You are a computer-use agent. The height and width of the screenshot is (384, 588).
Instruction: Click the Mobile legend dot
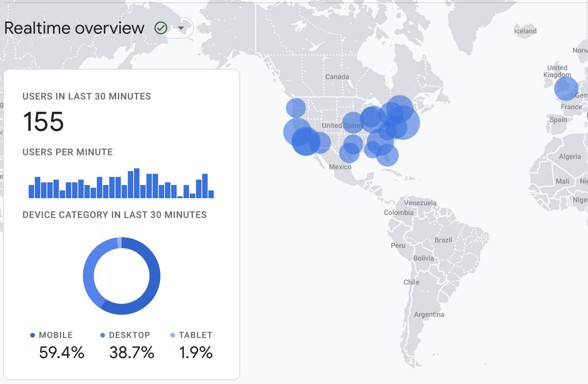(x=33, y=335)
